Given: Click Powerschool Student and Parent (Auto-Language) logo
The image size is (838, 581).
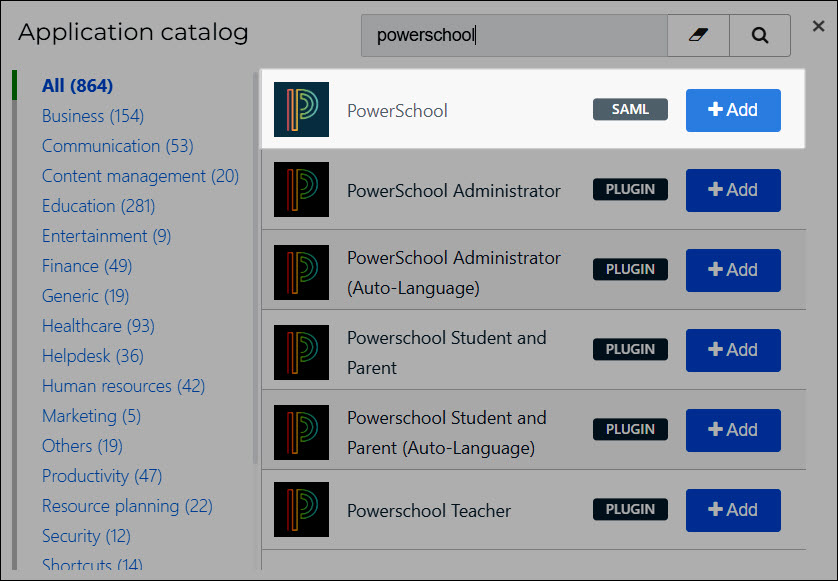Looking at the screenshot, I should [x=301, y=432].
